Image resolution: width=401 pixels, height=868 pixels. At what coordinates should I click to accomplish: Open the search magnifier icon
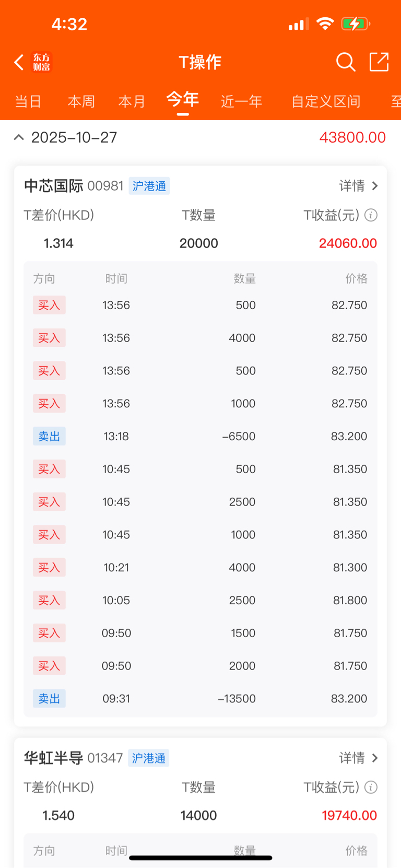point(346,62)
